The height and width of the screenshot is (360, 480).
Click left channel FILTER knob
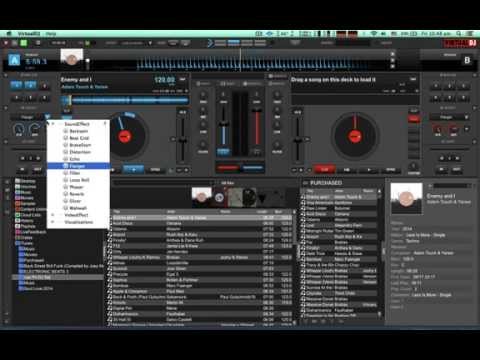(x=203, y=145)
